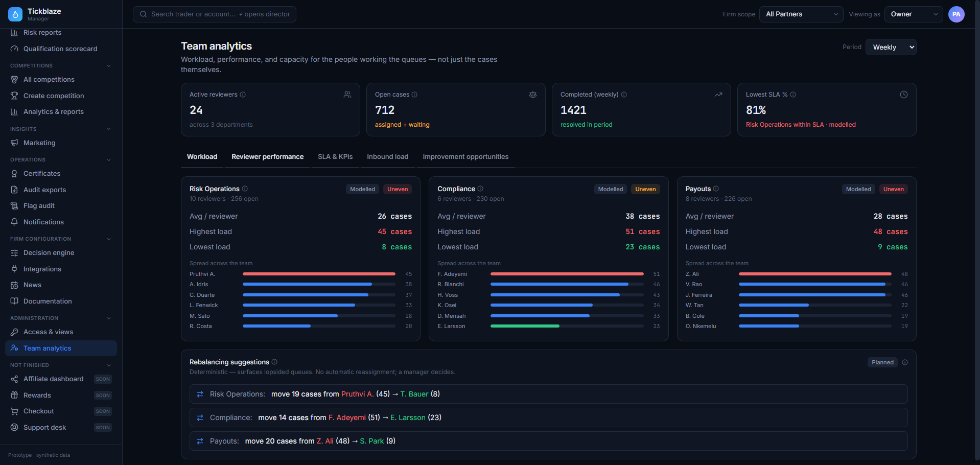Open Audit exports page
This screenshot has width=980, height=465.
click(61, 190)
